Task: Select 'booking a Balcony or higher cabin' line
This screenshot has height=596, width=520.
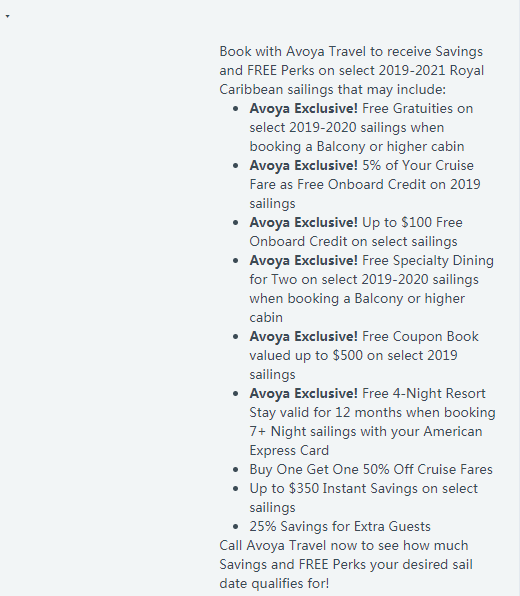Action: (357, 146)
